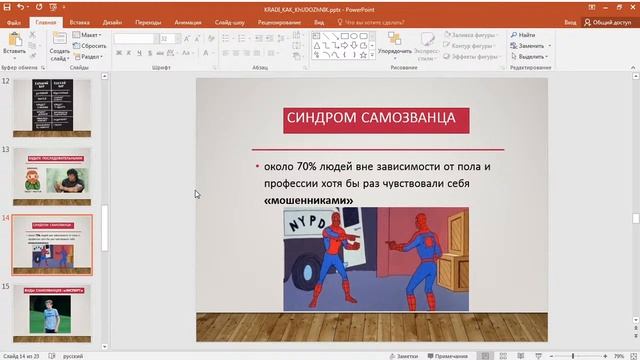Toggle strikethrough abc formatting

[x=160, y=53]
